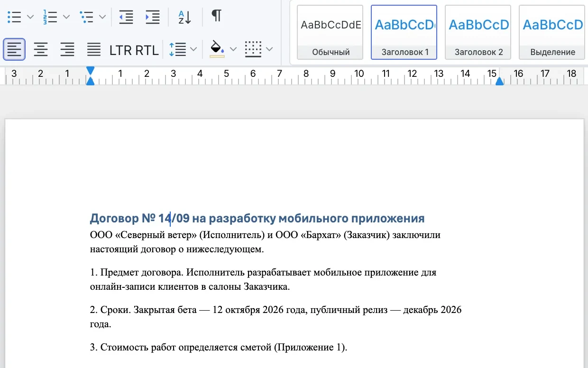Apply the Заголовок 2 style
588x368 pixels.
[x=479, y=32]
